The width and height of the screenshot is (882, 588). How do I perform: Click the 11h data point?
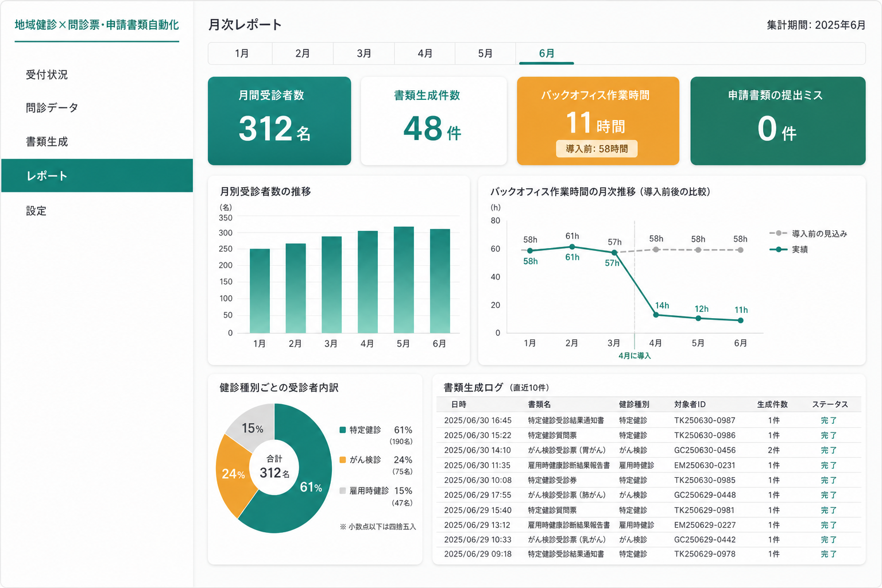click(741, 320)
